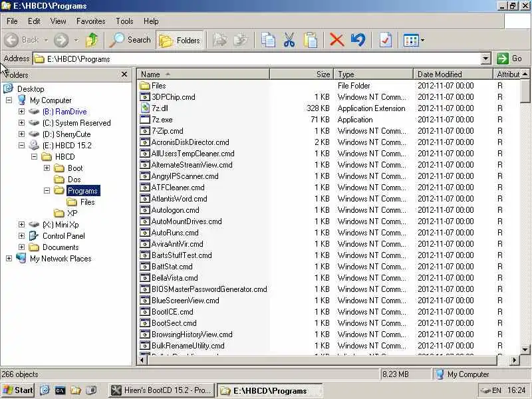Click the Copy To toolbar icon
This screenshot has height=399, width=532.
pos(241,40)
